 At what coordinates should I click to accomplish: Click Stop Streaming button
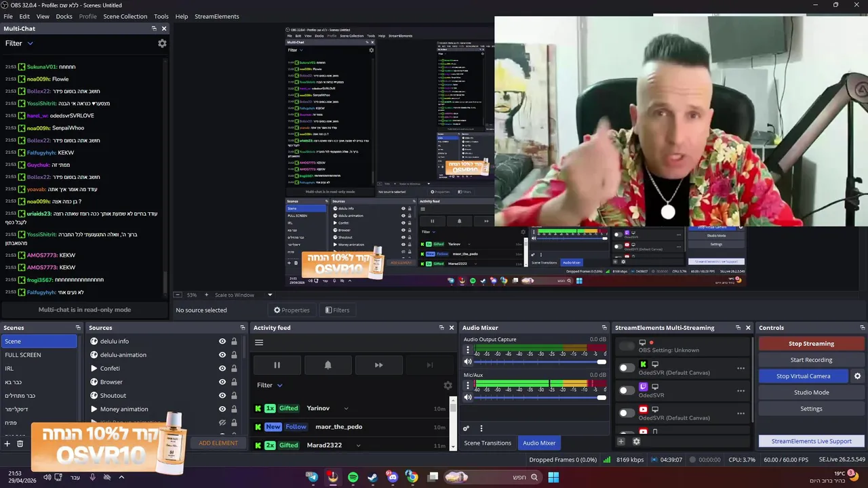click(x=811, y=344)
